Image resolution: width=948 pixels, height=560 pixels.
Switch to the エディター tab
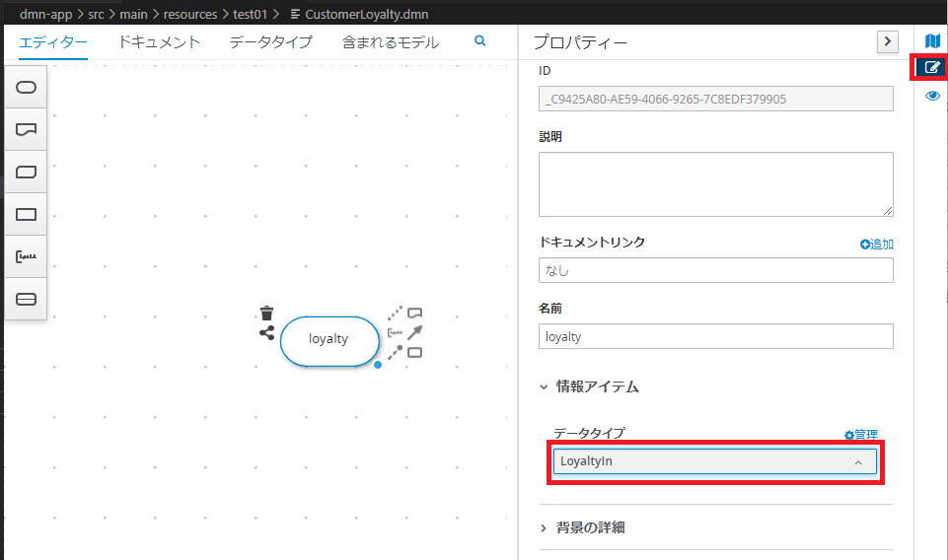pos(53,42)
